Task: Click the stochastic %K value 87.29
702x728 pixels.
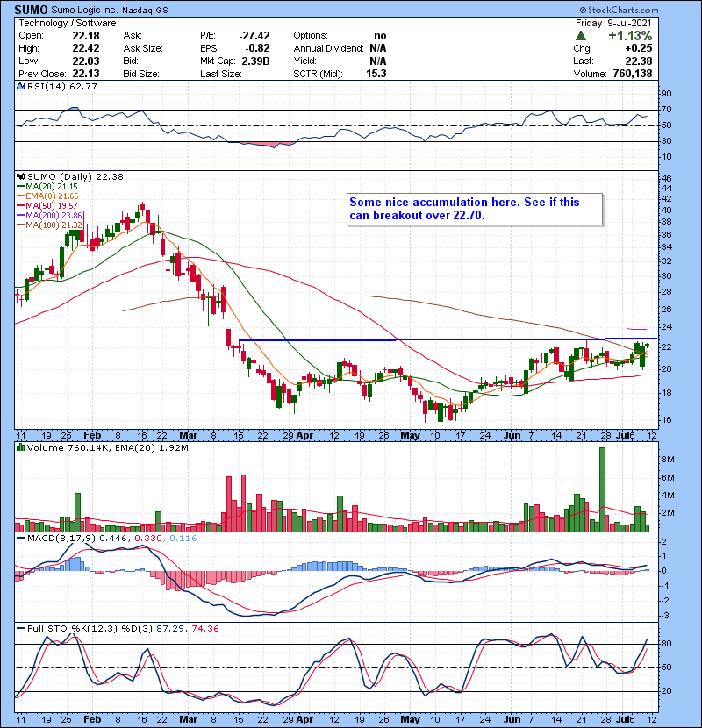Action: (168, 629)
